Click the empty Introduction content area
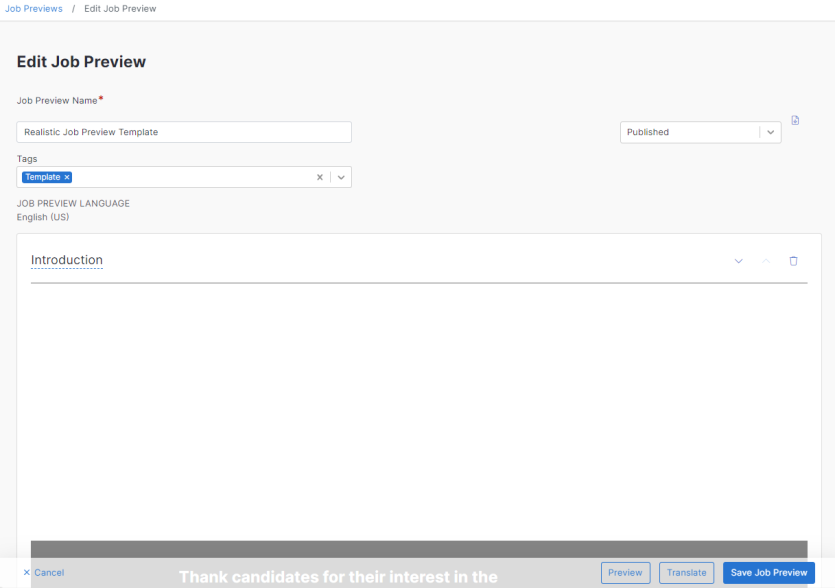 click(418, 410)
